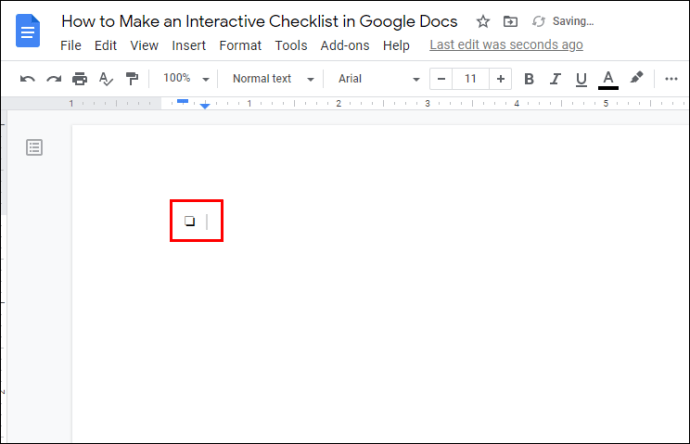
Task: Open the Insert menu
Action: click(189, 45)
